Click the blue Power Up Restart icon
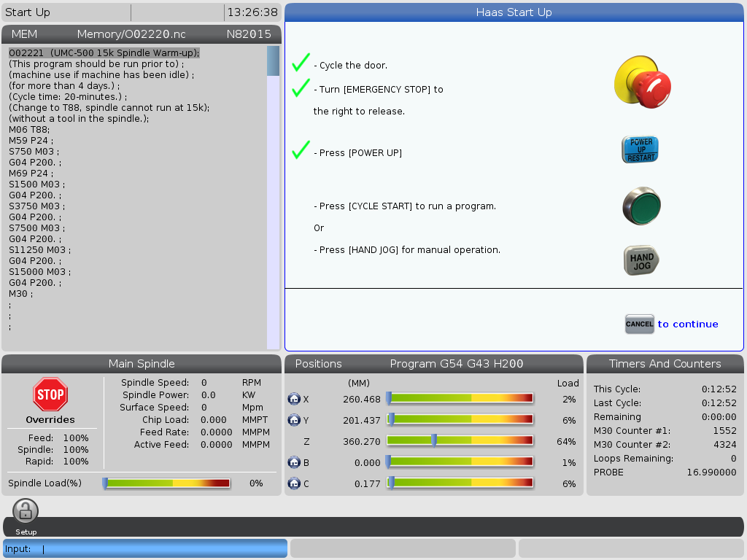747x560 pixels. [x=640, y=149]
